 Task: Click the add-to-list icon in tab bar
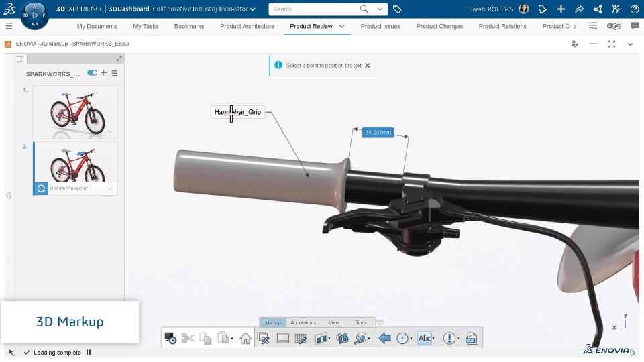point(593,26)
